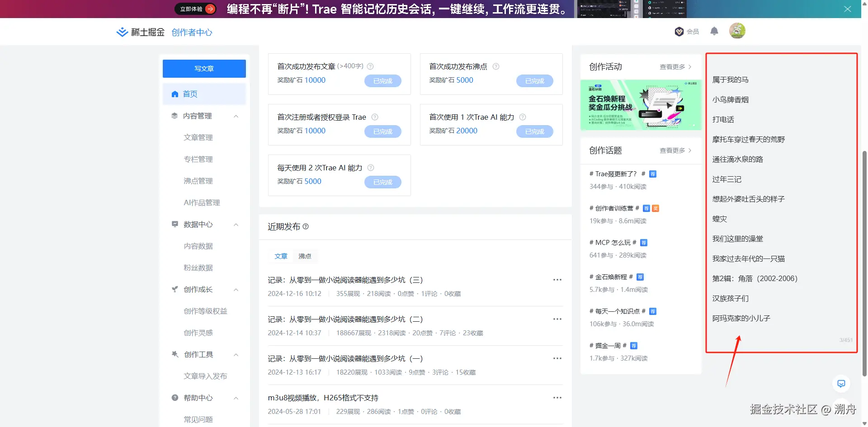Click 已完成 button for 首次成功发布沸点

535,81
